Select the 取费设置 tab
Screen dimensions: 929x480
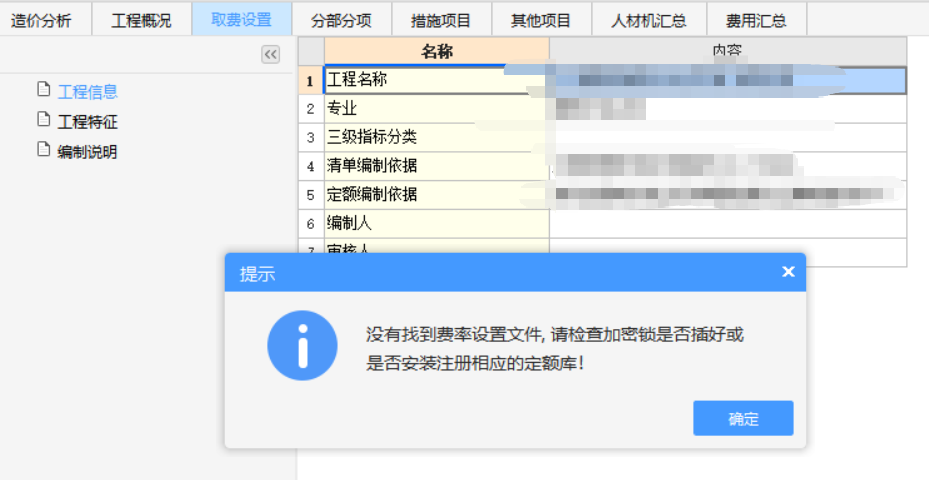point(242,20)
